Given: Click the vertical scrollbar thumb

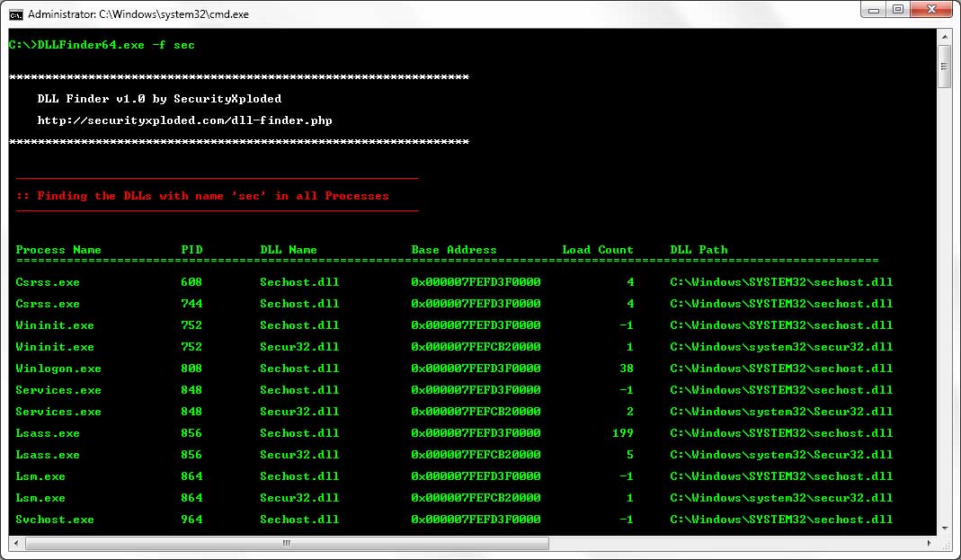Looking at the screenshot, I should point(944,67).
